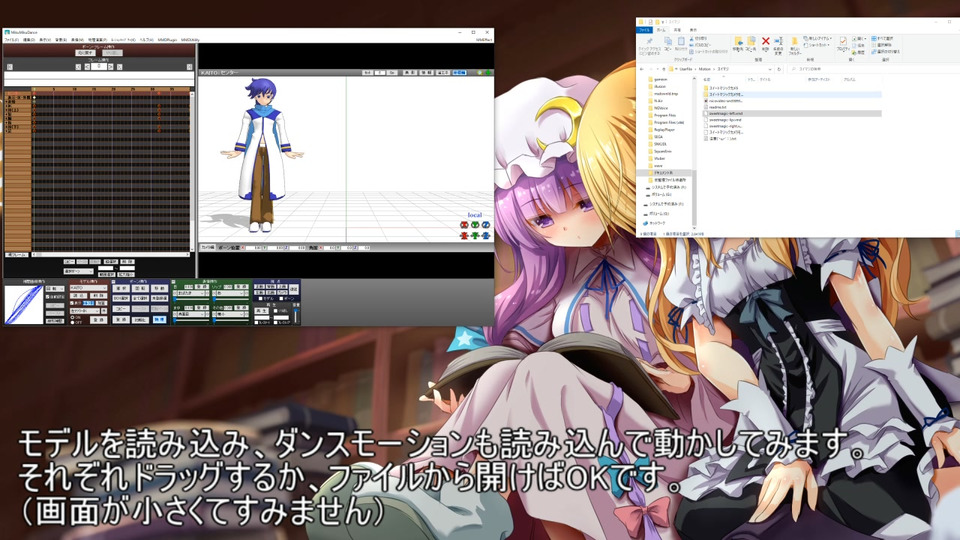960x540 pixels.
Task: Select the OFF radio button in model panel
Action: [x=72, y=323]
